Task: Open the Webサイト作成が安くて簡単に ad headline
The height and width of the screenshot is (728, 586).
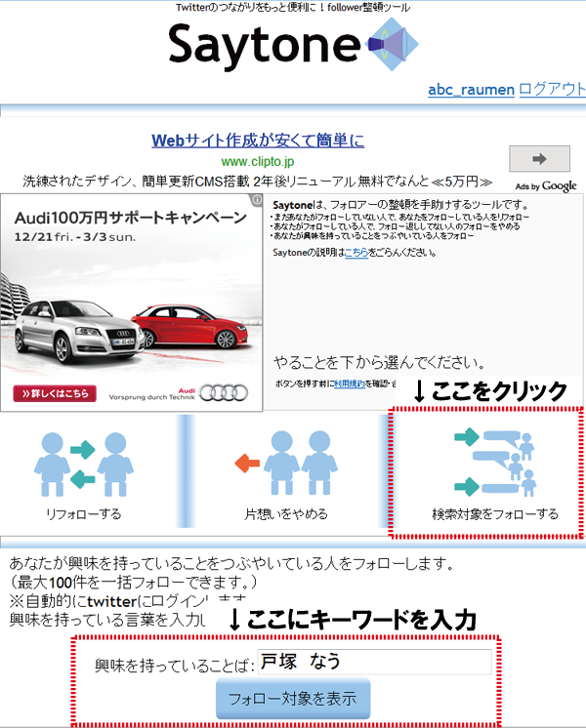Action: (258, 141)
